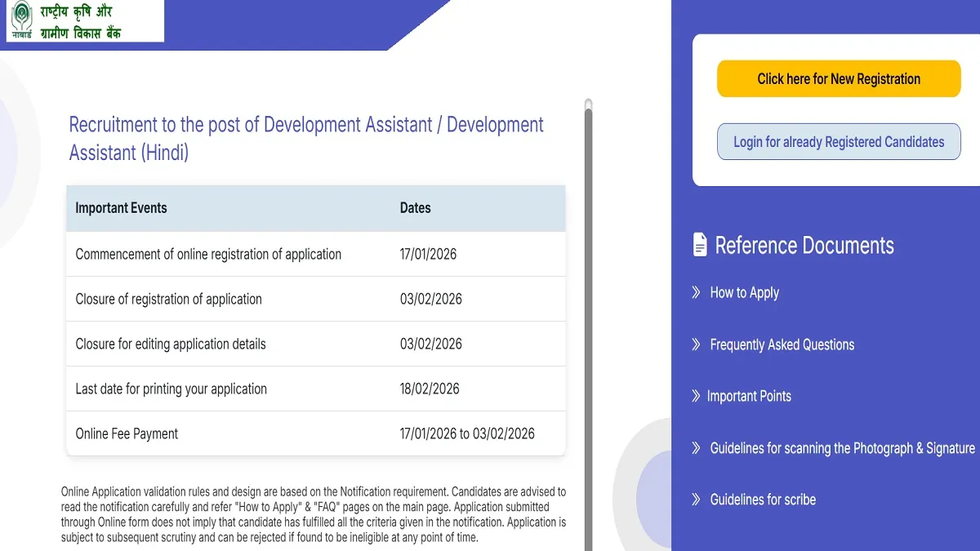The height and width of the screenshot is (551, 980).
Task: Click the NABARD logo in the header
Action: pyautogui.click(x=22, y=20)
